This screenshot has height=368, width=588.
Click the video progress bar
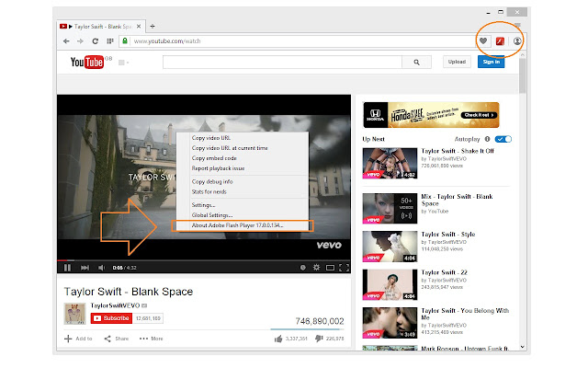204,260
